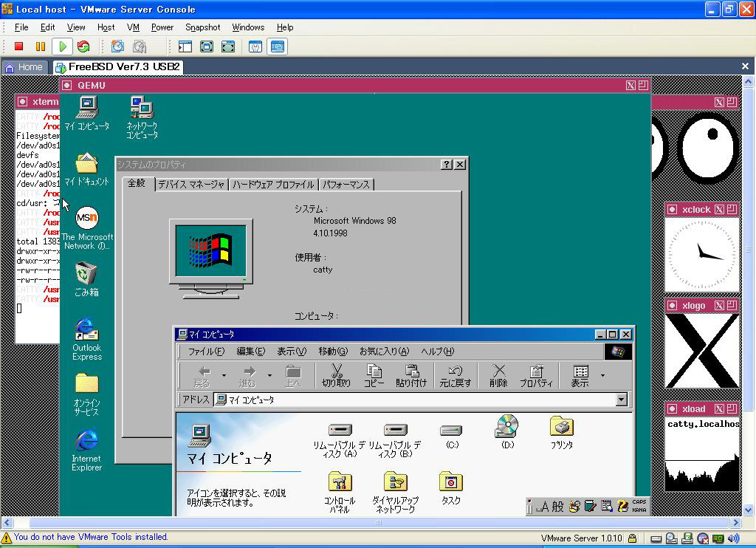Image resolution: width=756 pixels, height=548 pixels.
Task: Select FreeBSD Ver7.3 USB2 tab
Action: [x=117, y=67]
